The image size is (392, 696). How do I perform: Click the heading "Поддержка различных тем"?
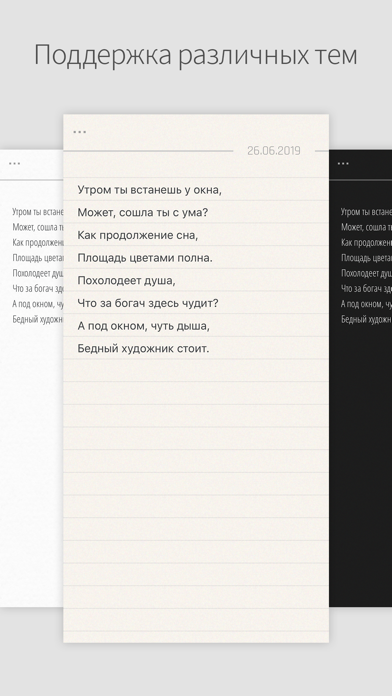[196, 56]
